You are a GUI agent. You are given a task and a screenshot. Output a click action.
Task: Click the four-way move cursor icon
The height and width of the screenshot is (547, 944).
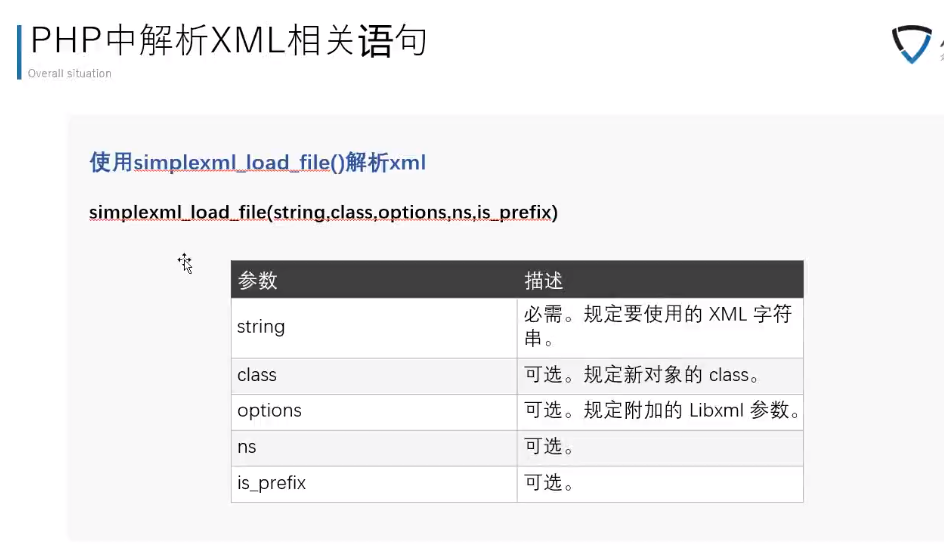click(x=185, y=262)
